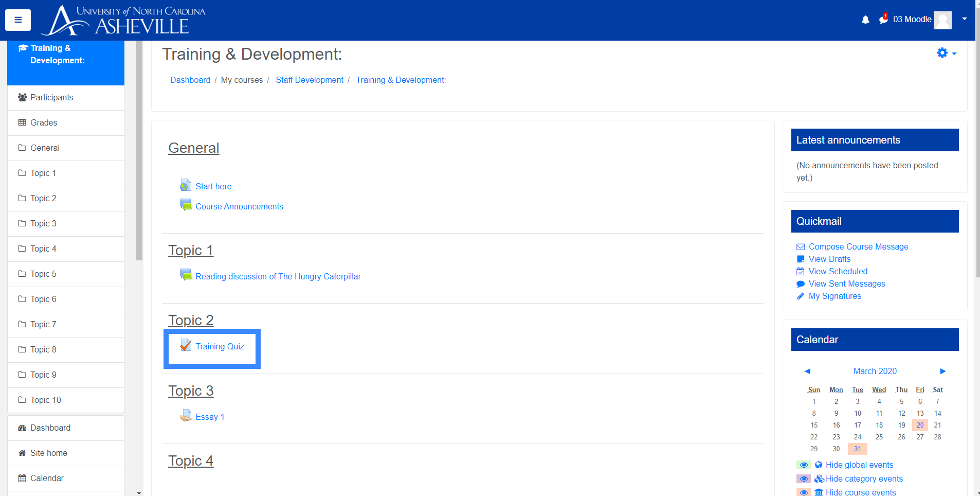Click the Training Quiz checkmark icon
Screen dimensions: 980x496
point(186,346)
